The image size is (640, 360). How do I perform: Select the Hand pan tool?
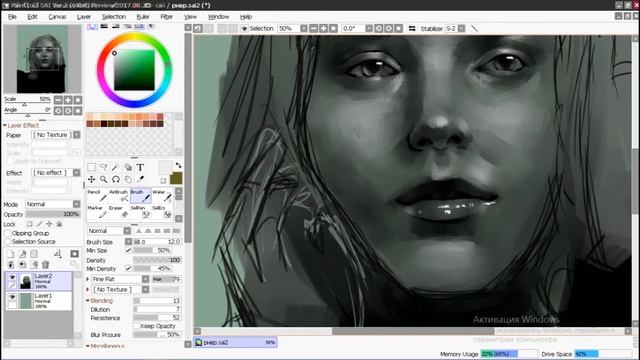(x=128, y=179)
